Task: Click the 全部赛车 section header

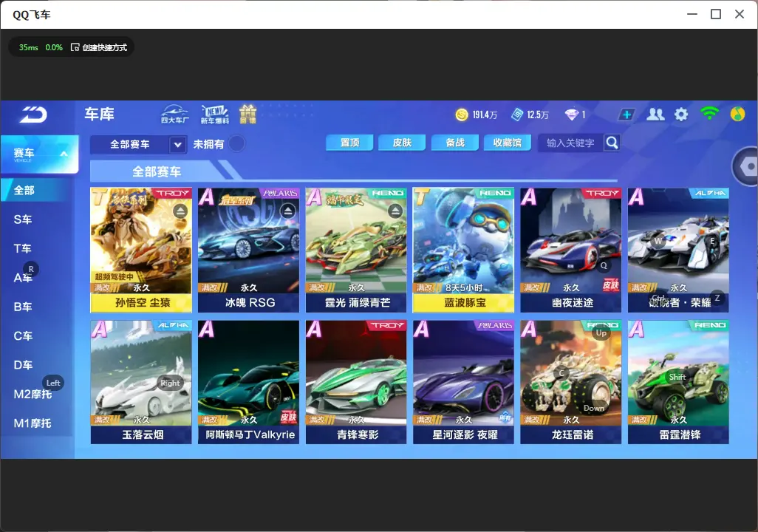Action: pyautogui.click(x=157, y=171)
